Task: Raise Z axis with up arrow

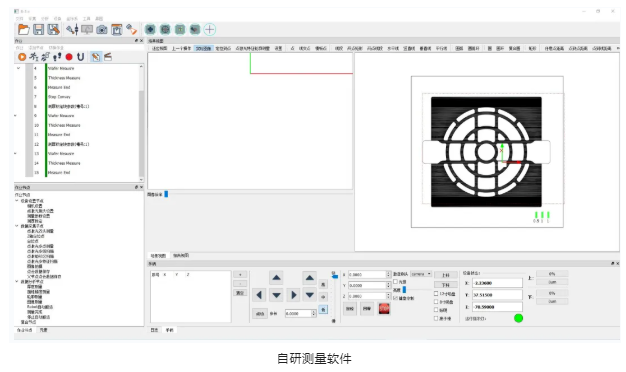Action: [x=309, y=277]
